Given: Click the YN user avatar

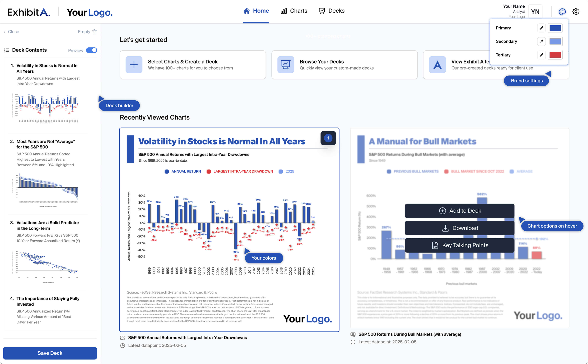Looking at the screenshot, I should pyautogui.click(x=535, y=12).
